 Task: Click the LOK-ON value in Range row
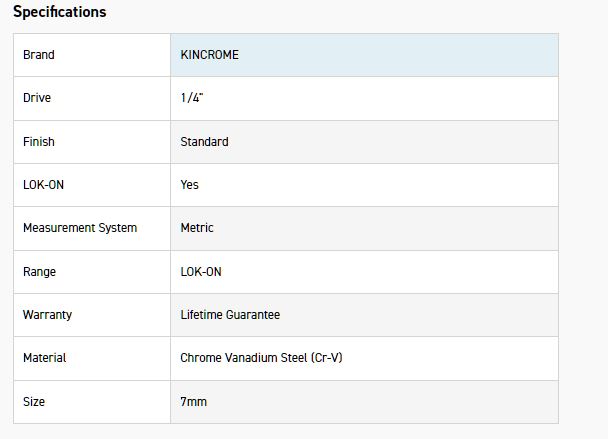point(201,272)
